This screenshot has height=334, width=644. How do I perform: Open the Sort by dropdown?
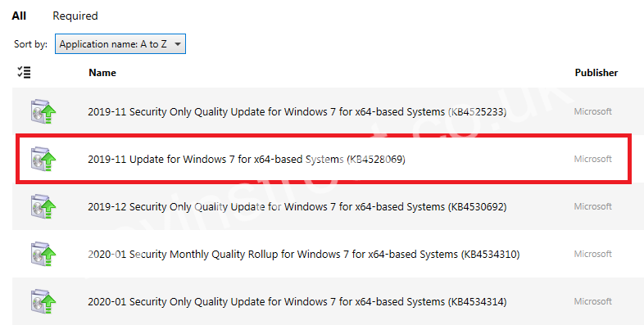(x=120, y=44)
